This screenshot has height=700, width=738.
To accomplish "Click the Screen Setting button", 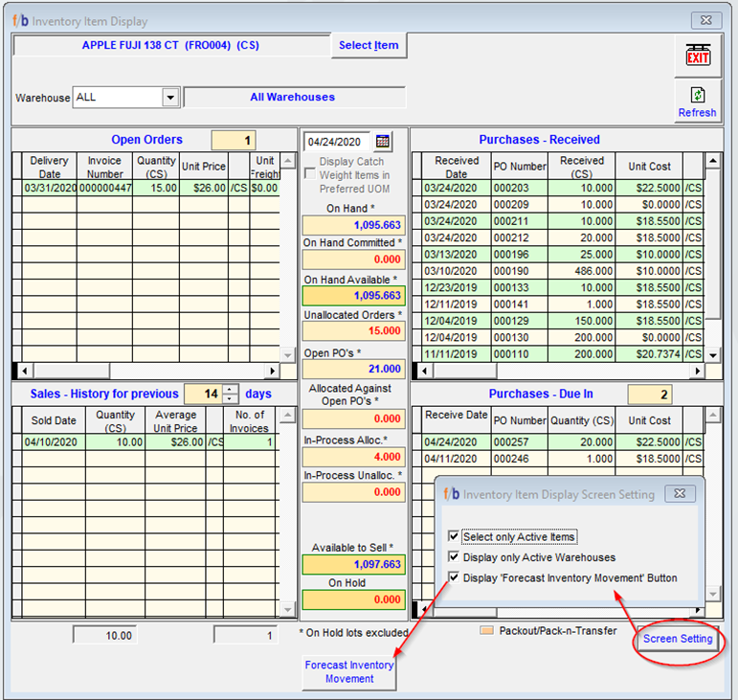I will click(x=679, y=639).
